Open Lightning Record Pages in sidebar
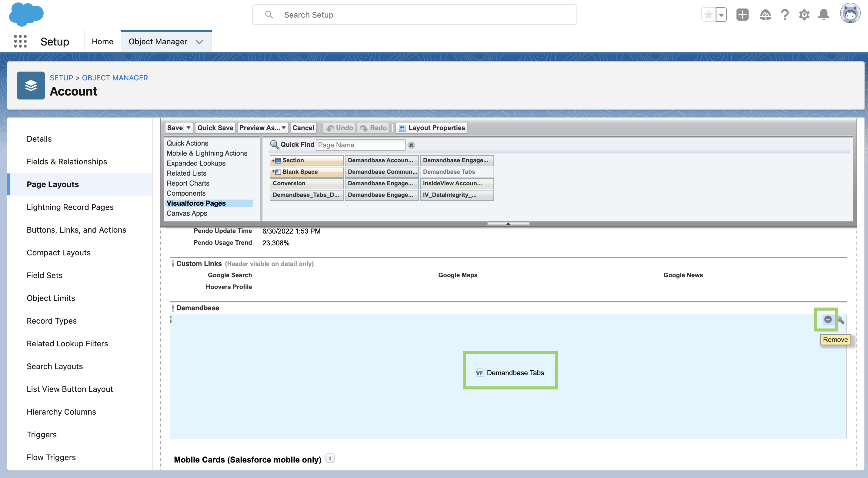This screenshot has width=868, height=478. 70,207
